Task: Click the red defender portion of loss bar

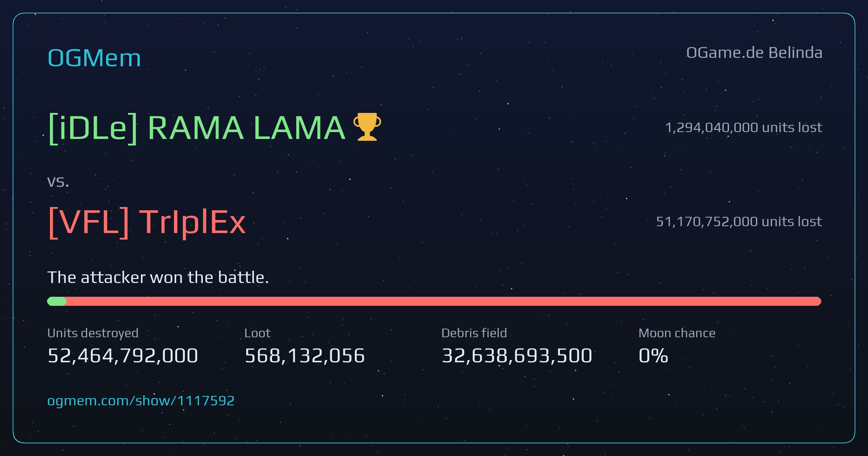Action: 444,301
